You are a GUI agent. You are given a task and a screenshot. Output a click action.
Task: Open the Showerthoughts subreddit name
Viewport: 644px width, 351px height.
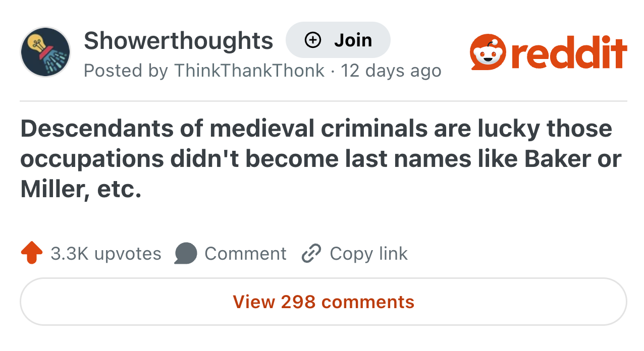click(179, 40)
